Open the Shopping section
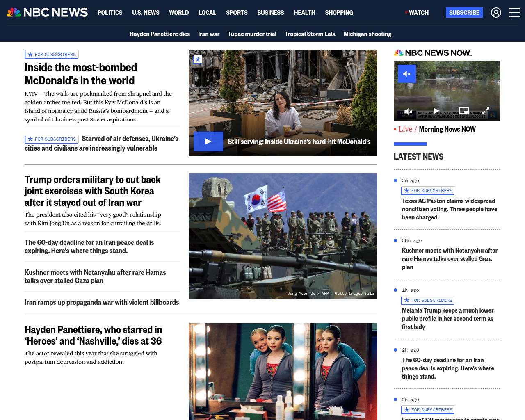525x420 pixels. pos(339,13)
